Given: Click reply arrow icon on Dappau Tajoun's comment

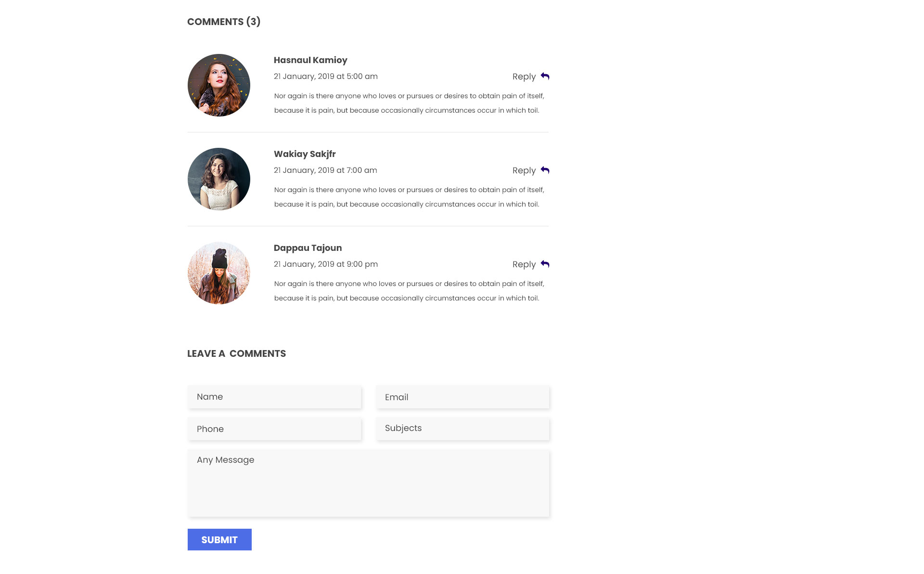Looking at the screenshot, I should [545, 264].
